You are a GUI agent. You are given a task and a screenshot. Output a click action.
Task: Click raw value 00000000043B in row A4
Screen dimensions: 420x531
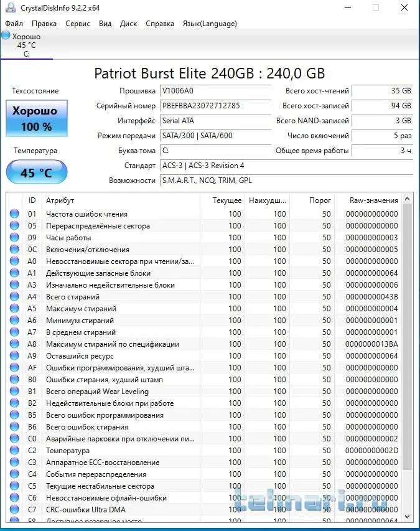(x=371, y=297)
